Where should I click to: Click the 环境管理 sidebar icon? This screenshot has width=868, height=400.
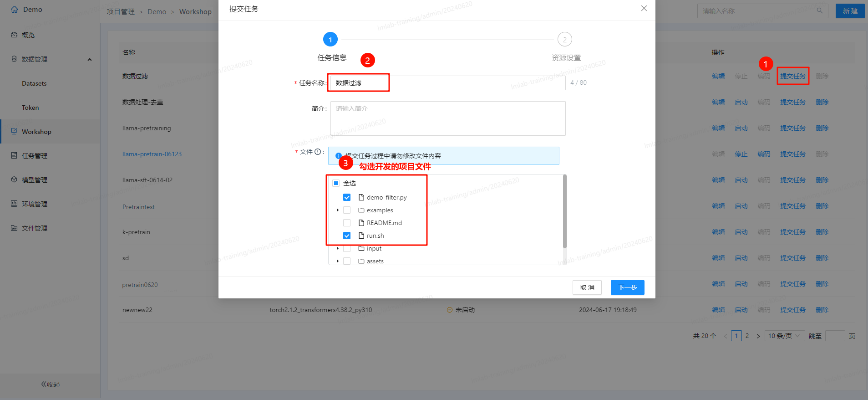[14, 204]
